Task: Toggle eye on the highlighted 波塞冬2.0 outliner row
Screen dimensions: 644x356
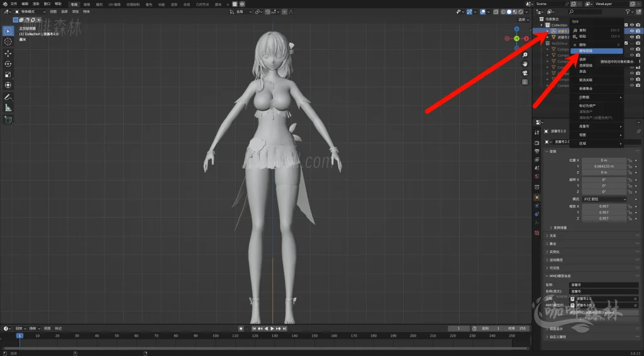Action: pyautogui.click(x=632, y=31)
